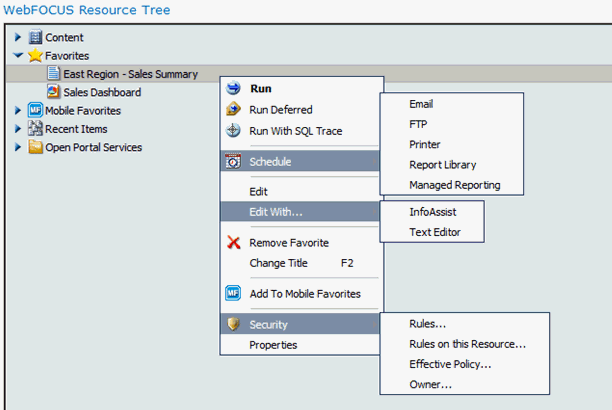Choose Add To Mobile Favorites
The width and height of the screenshot is (612, 410).
point(301,293)
